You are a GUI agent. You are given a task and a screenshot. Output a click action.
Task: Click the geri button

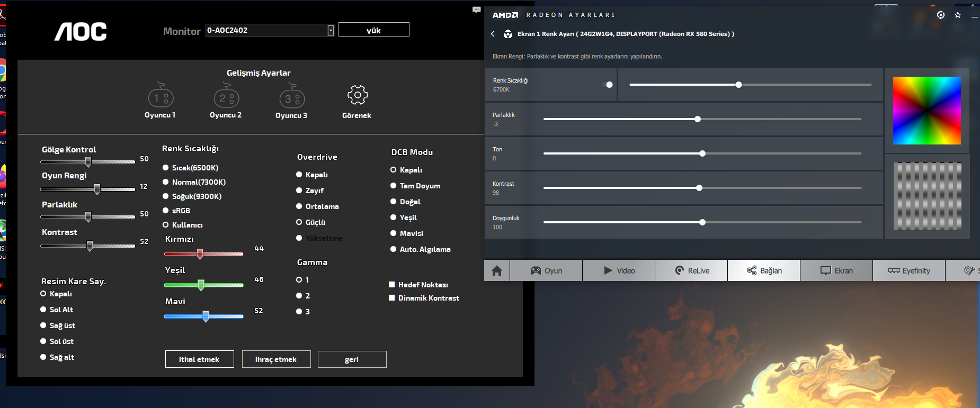coord(352,359)
